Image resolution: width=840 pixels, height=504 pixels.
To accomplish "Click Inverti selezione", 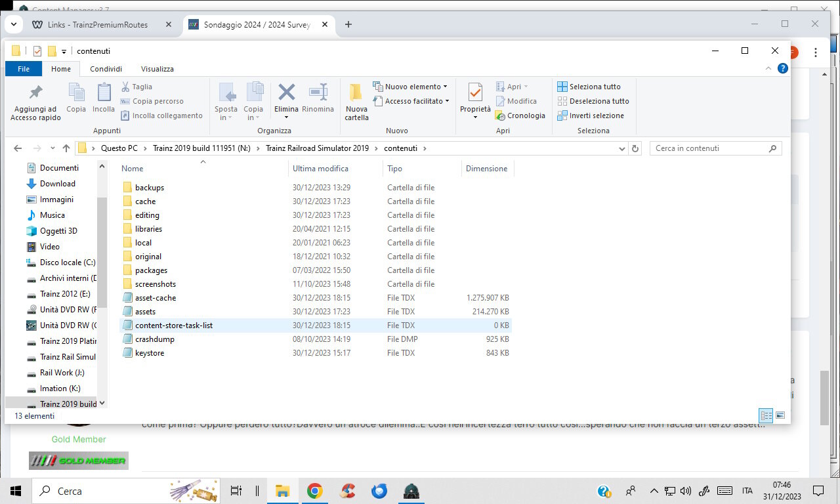I will pos(591,115).
